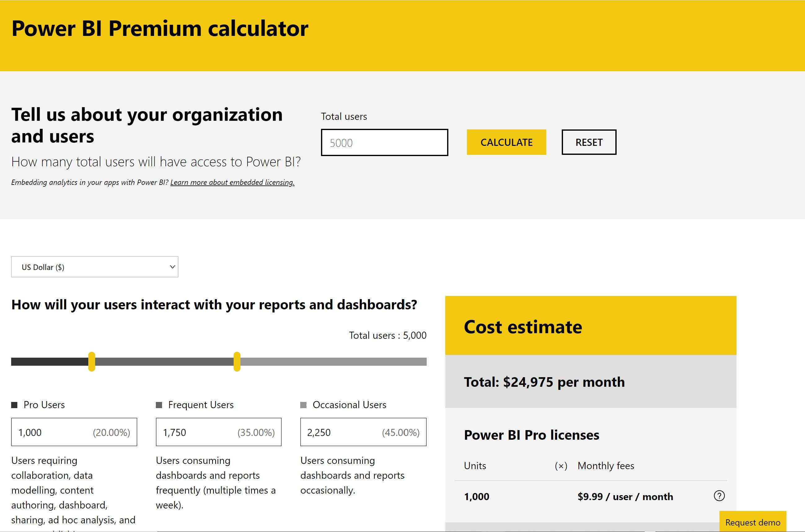Click the Power BI Premium calculator title
The image size is (805, 532).
(160, 29)
